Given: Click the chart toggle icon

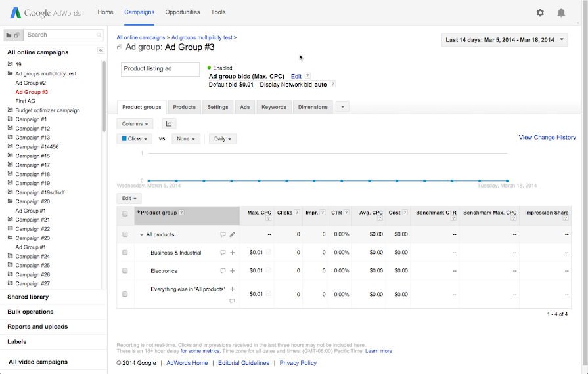Looking at the screenshot, I should tap(169, 123).
